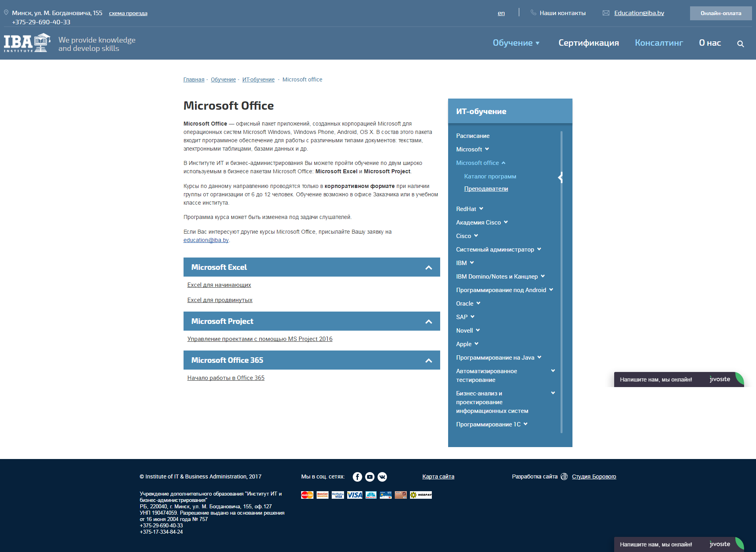Screen dimensions: 756x552
Task: Open Студия Борового footer link
Action: point(594,476)
